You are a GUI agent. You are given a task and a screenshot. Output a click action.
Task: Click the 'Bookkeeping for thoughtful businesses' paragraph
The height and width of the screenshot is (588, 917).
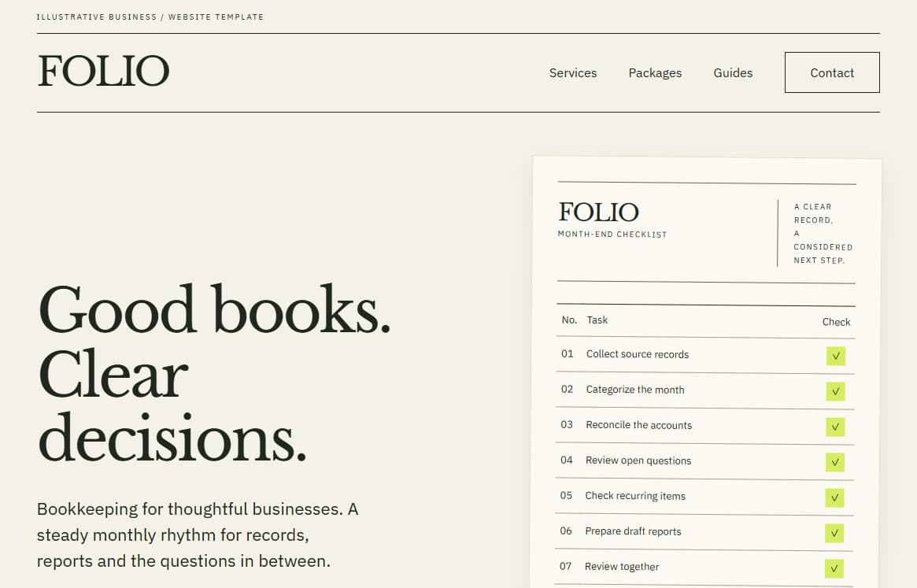[198, 534]
